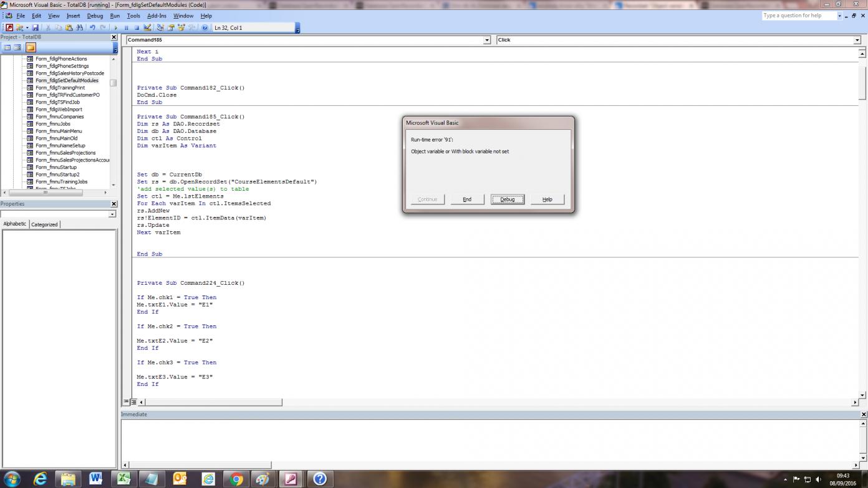Click the Windows Start button
The image size is (868, 488).
click(x=12, y=478)
